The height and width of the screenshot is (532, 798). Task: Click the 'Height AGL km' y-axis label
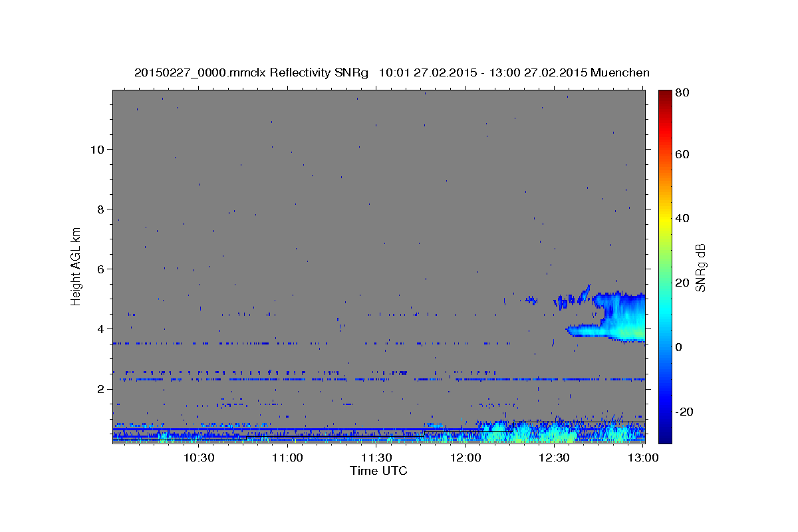76,265
